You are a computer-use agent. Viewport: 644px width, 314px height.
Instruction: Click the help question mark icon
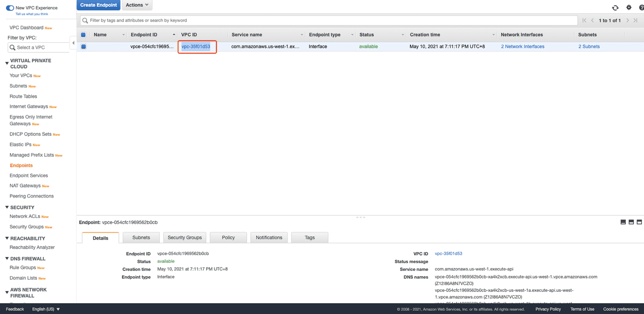(642, 7)
